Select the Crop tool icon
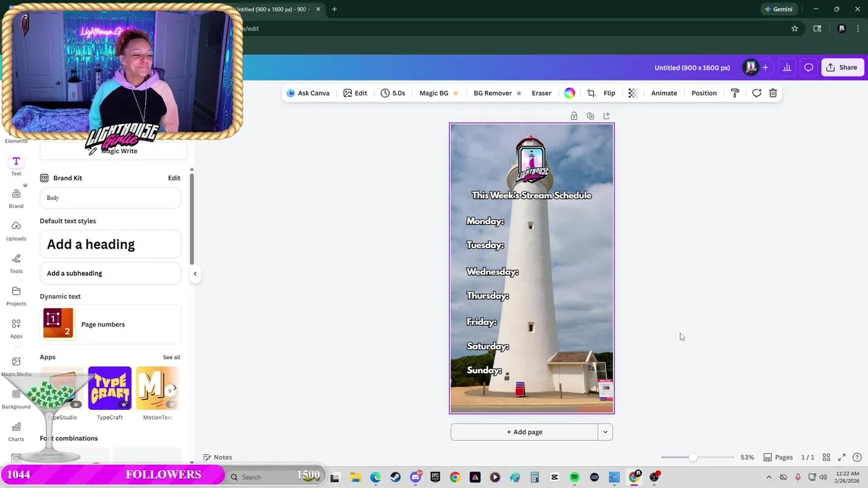This screenshot has height=488, width=868. 591,93
